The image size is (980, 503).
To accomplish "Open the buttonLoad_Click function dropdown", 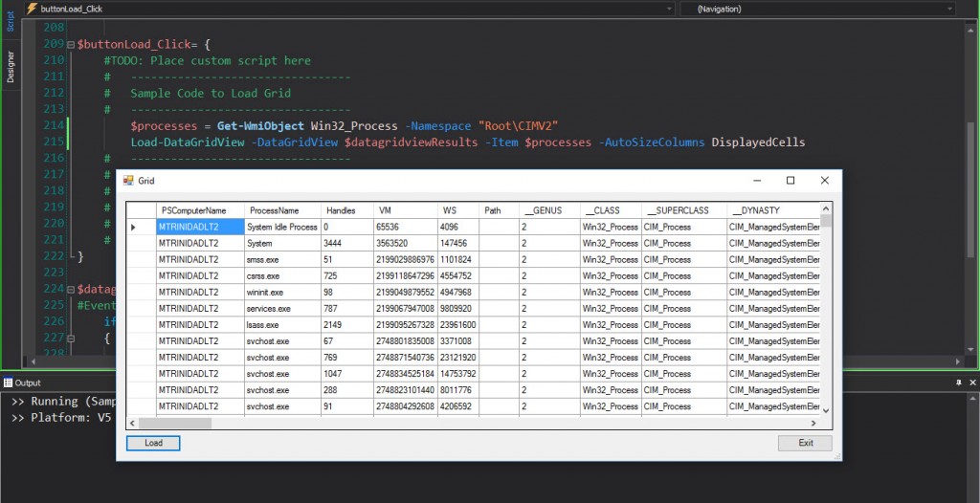I will (x=669, y=9).
